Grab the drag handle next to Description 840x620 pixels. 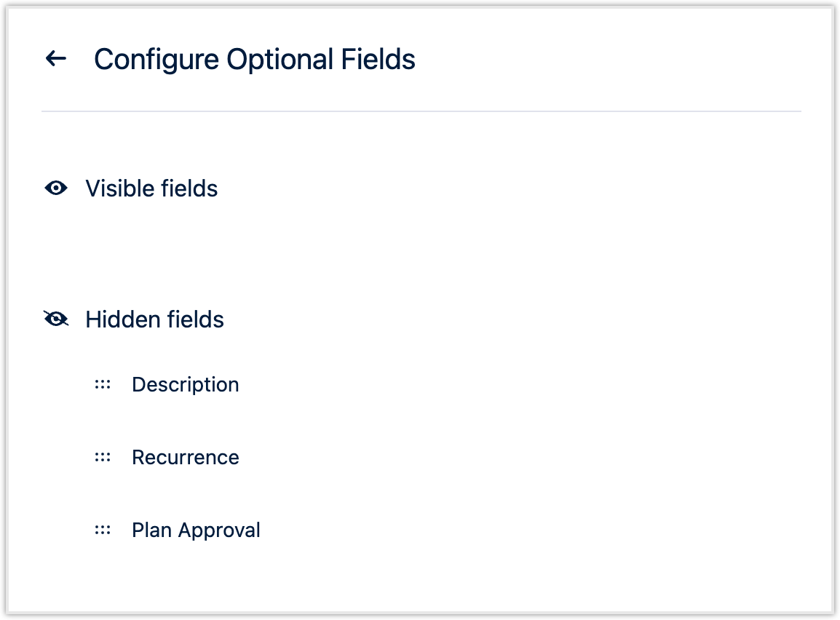point(103,384)
